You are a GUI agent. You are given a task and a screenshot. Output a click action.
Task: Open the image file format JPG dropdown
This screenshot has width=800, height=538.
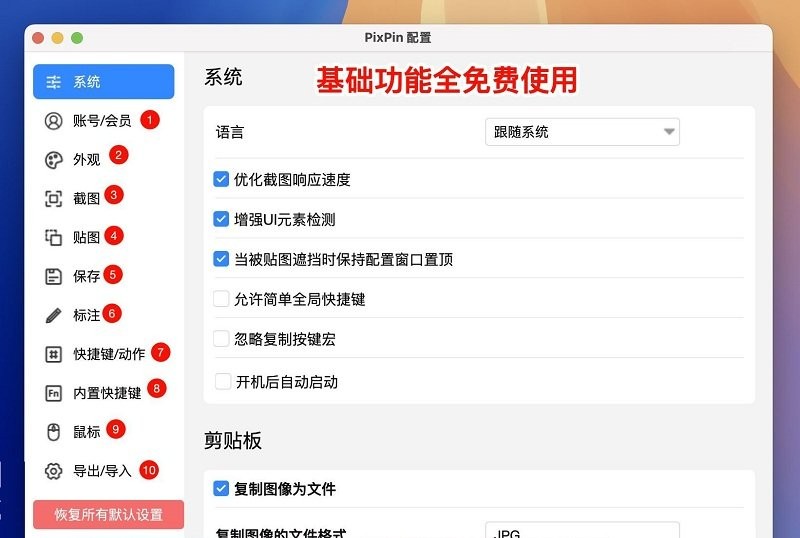(x=582, y=532)
